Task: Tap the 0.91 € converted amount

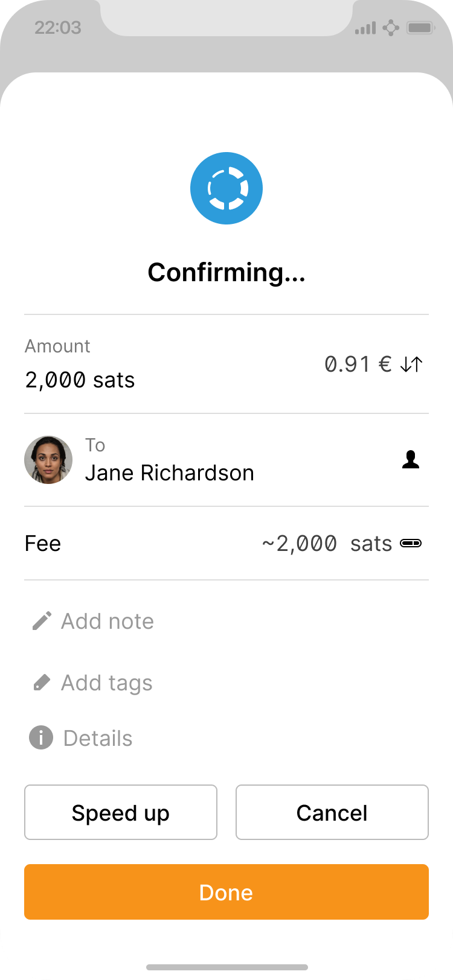Action: pyautogui.click(x=358, y=364)
